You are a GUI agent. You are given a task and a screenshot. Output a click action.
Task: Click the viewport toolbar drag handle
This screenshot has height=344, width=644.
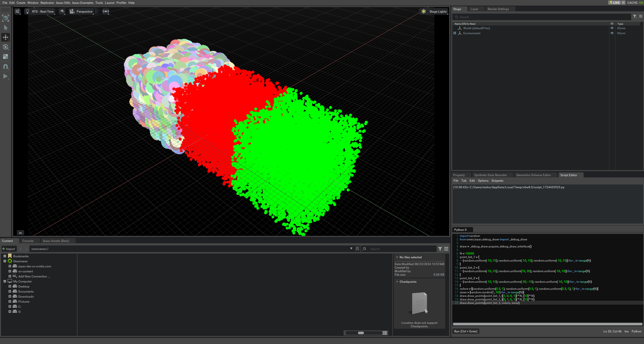point(6,10)
